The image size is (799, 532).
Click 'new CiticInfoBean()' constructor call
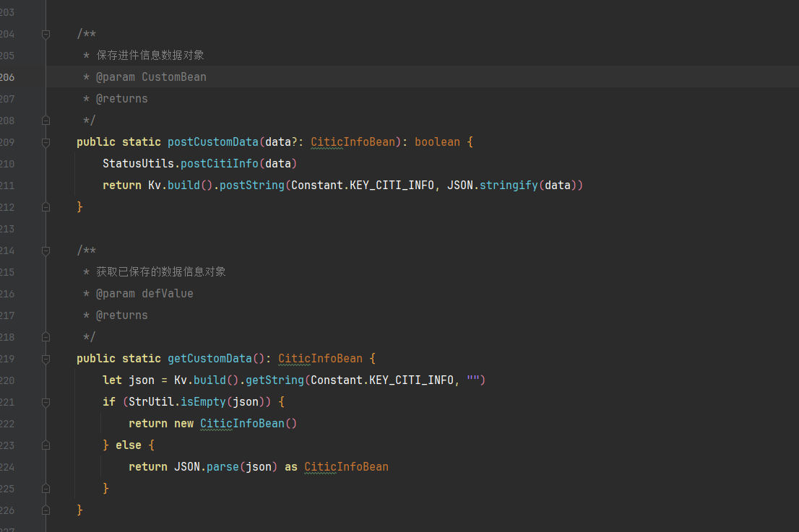242,424
